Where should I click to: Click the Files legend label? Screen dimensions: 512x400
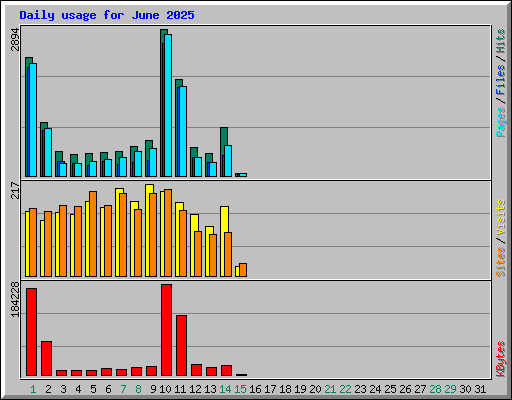[501, 80]
